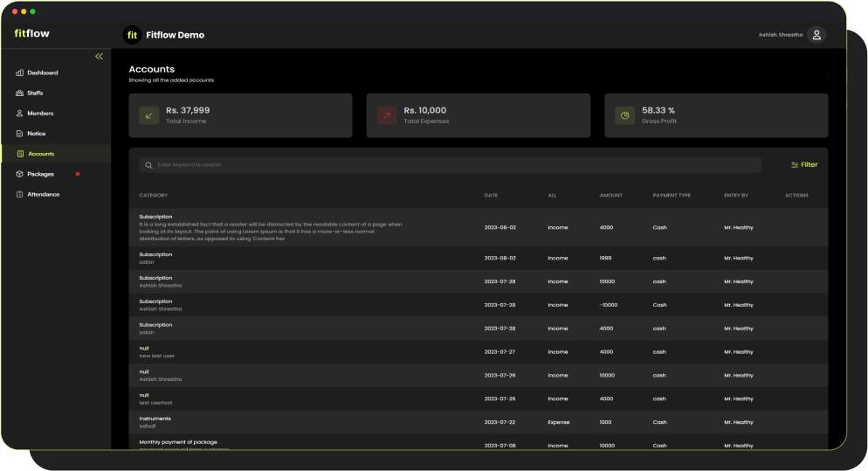Click the Attendance clipboard icon
The height and width of the screenshot is (471, 868).
tap(19, 195)
